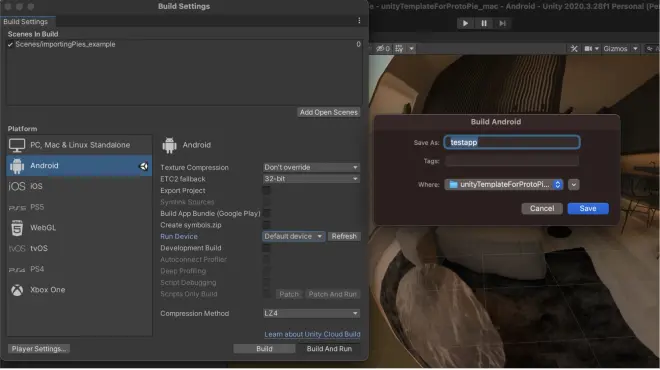
Task: Cancel the Build Android dialog
Action: [x=542, y=209]
